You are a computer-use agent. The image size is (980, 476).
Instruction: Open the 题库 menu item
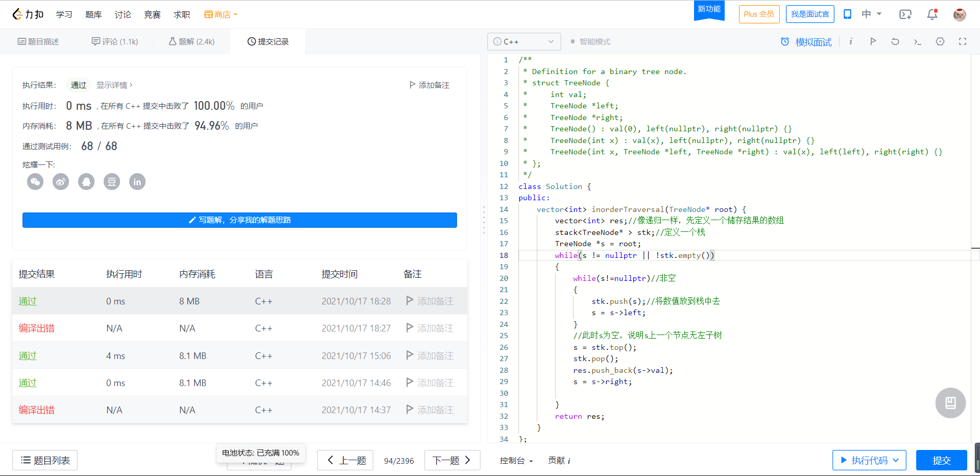click(93, 14)
